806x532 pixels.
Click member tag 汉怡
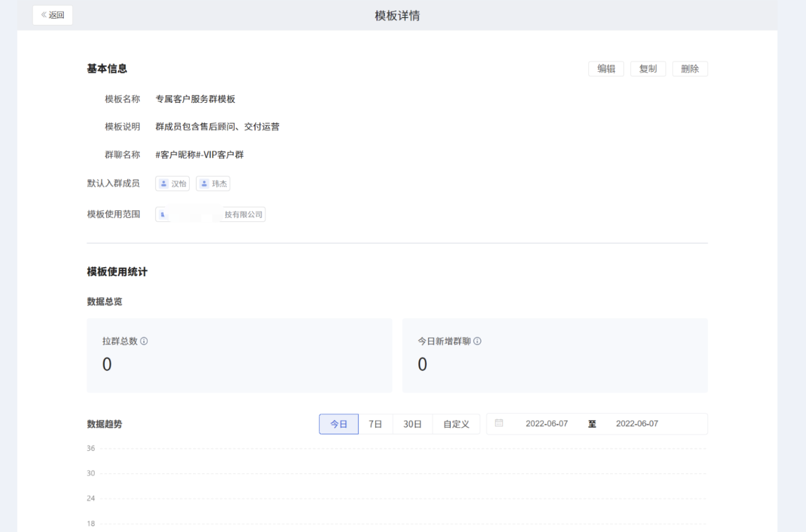172,184
